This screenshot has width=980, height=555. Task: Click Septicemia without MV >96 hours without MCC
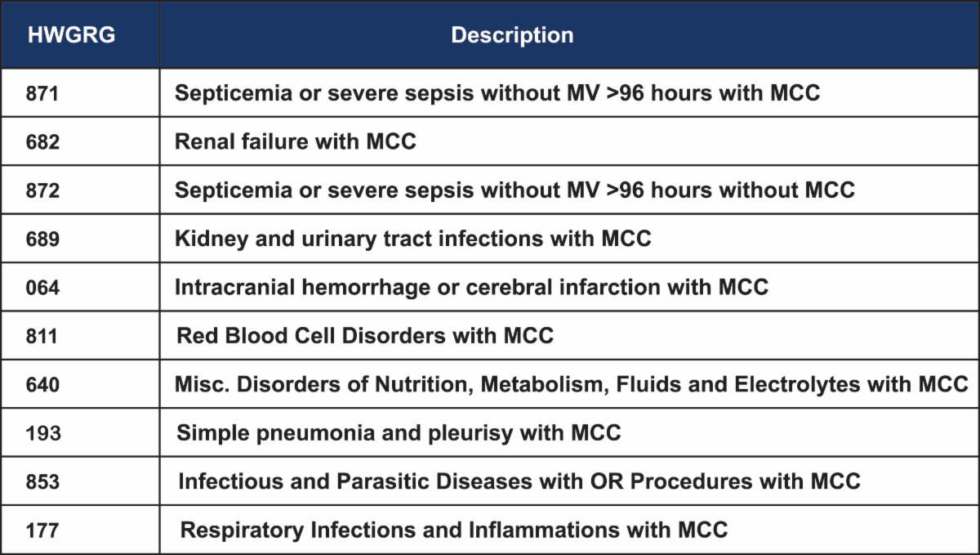click(514, 190)
